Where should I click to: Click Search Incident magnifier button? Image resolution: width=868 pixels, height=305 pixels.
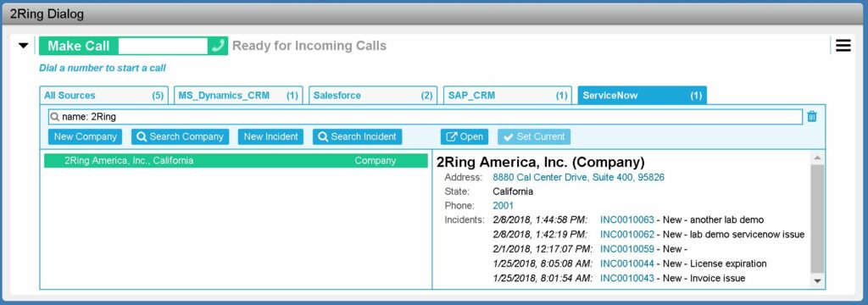tap(357, 136)
